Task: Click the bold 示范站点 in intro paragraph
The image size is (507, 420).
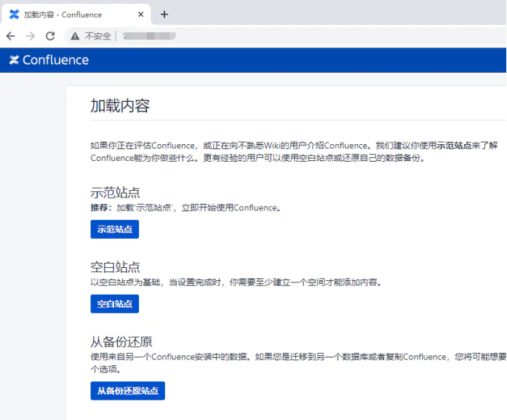Action: pos(454,146)
